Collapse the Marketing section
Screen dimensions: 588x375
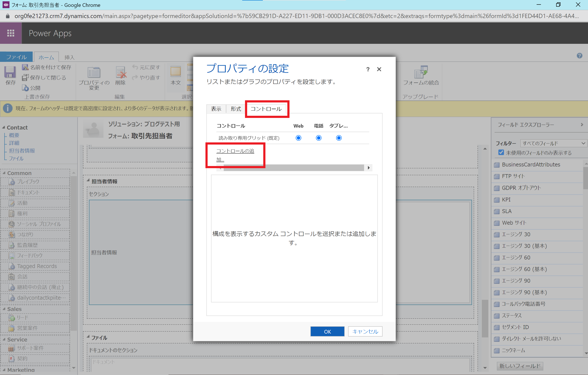(4, 370)
